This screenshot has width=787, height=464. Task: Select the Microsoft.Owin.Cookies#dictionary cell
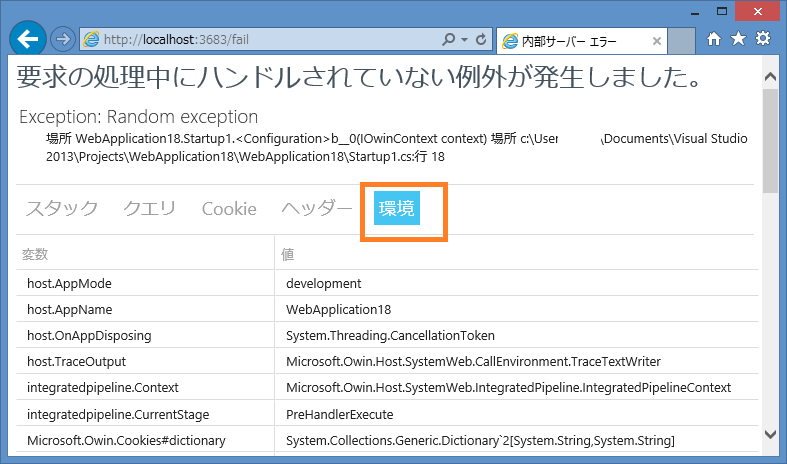146,440
